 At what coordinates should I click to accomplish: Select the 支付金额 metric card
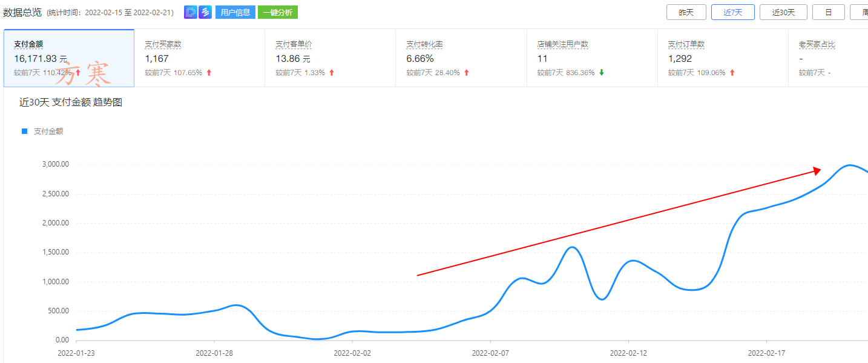click(x=68, y=58)
